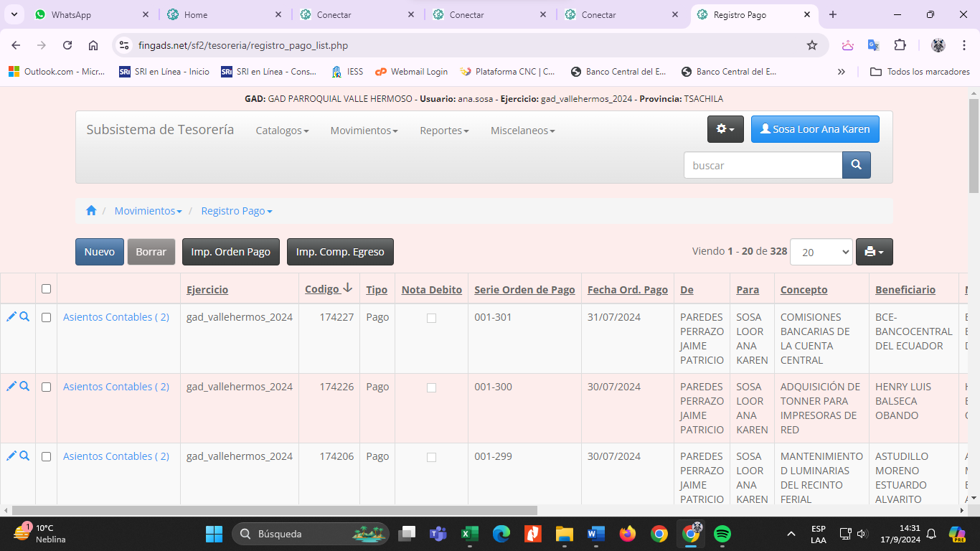Screen dimensions: 980x551
Task: Toggle the select-all checkbox in the table header
Action: click(47, 289)
